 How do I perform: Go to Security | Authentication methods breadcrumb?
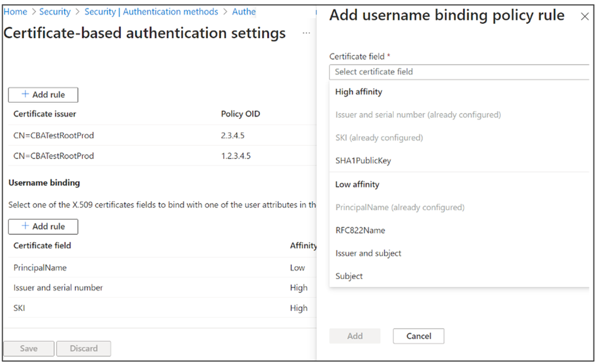151,11
